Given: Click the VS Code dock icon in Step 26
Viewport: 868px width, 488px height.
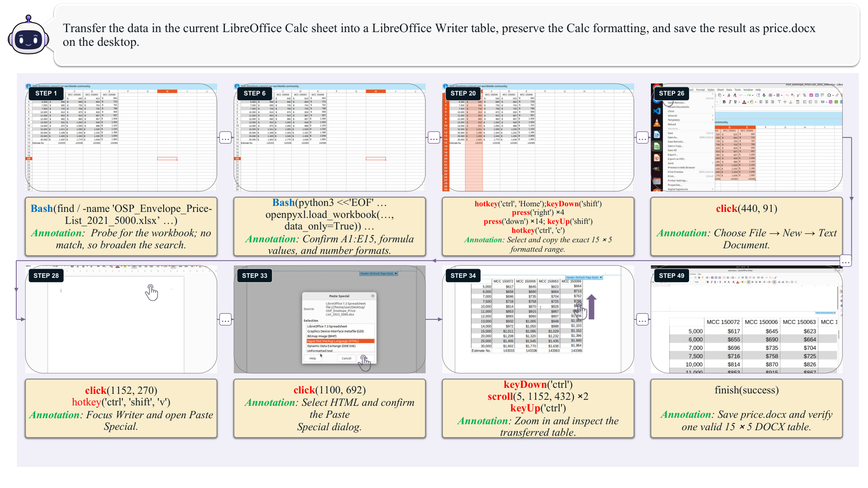Looking at the screenshot, I should 657,111.
